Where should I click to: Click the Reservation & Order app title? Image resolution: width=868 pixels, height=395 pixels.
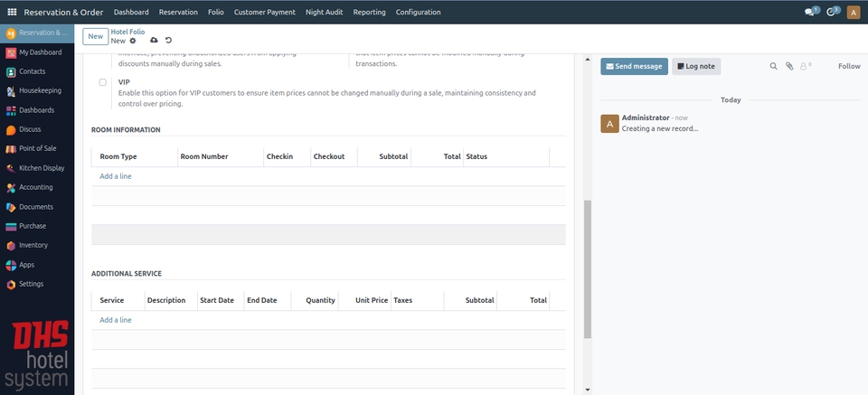point(63,12)
